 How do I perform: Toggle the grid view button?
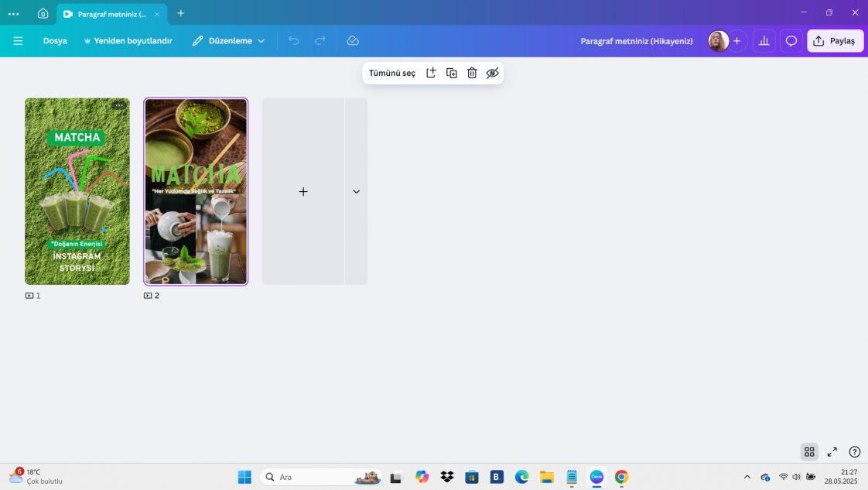click(x=809, y=452)
